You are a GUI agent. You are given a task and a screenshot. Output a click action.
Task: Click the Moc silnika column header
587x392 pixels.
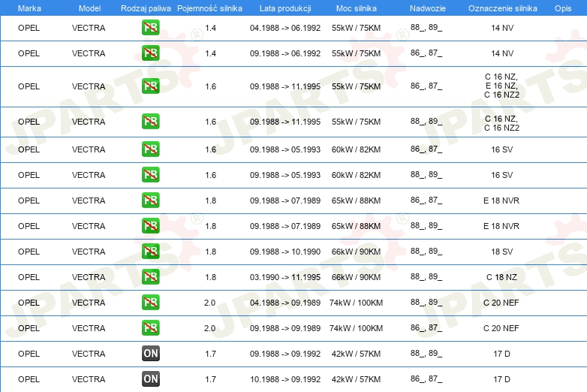pyautogui.click(x=357, y=8)
